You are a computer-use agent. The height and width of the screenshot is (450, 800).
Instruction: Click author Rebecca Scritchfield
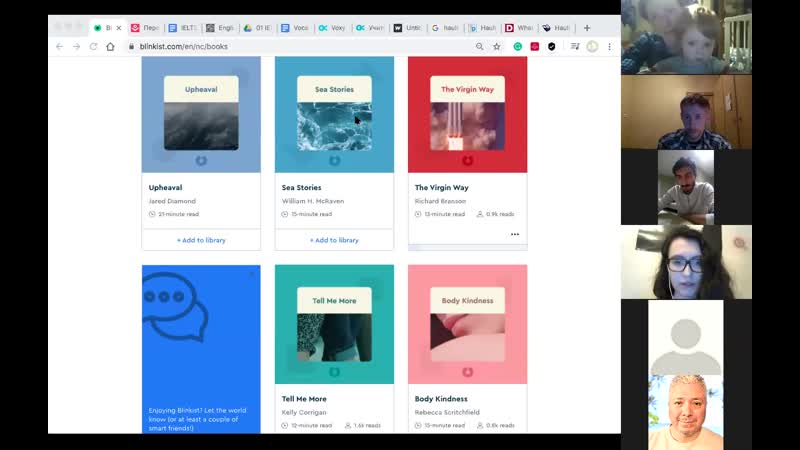[x=447, y=412]
